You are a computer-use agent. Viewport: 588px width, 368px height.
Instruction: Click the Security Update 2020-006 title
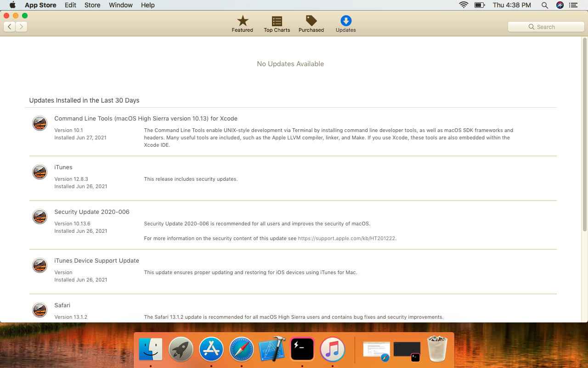click(x=92, y=212)
